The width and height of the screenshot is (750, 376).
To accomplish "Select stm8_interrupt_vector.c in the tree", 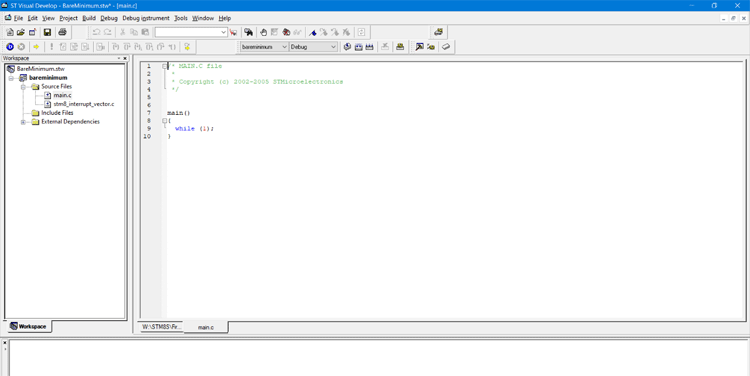I will pyautogui.click(x=84, y=104).
